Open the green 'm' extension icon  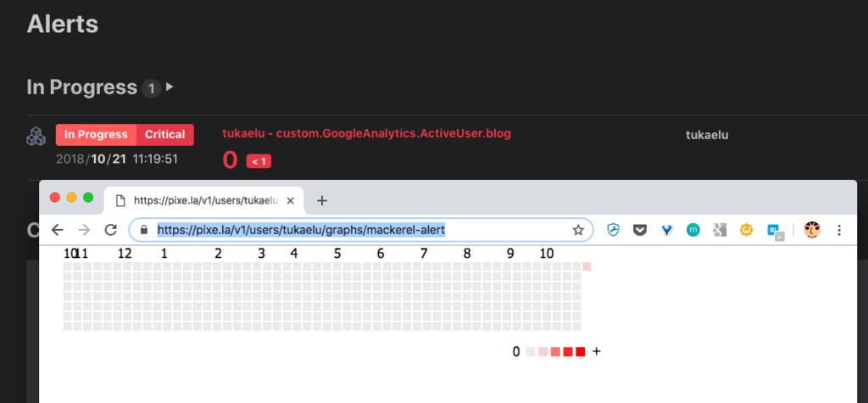click(x=693, y=230)
